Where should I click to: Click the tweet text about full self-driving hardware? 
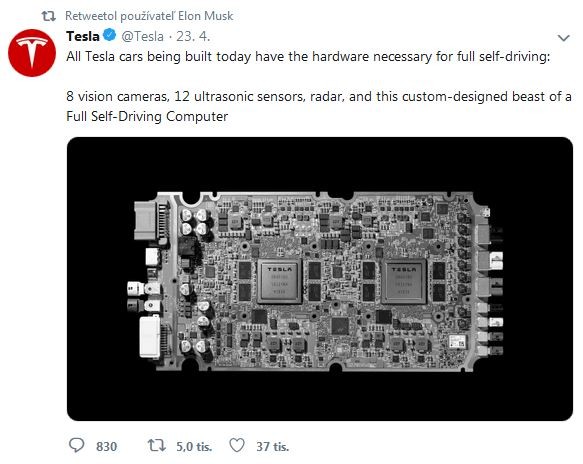[x=308, y=57]
